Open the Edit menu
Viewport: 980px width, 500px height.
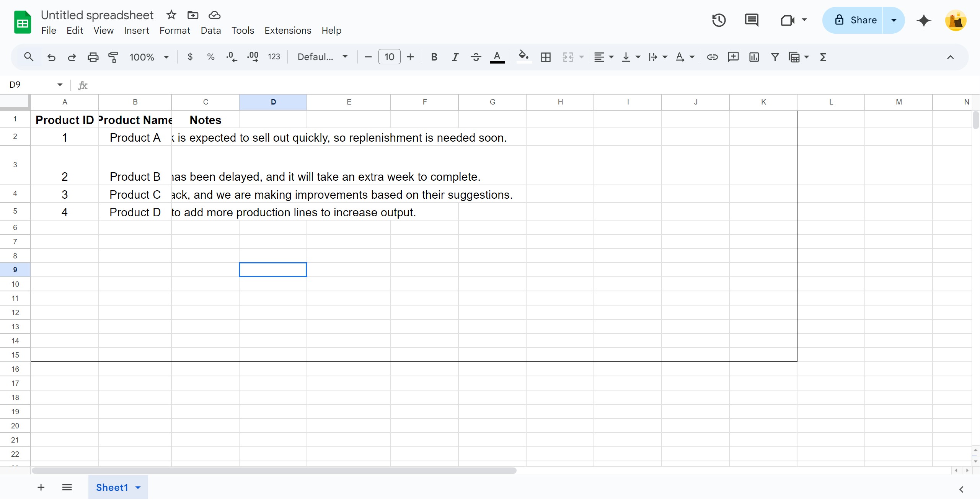coord(75,30)
